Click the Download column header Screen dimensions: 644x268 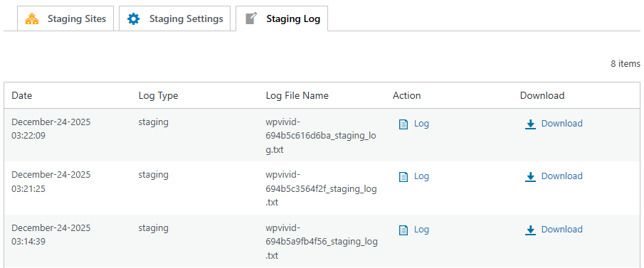tap(542, 96)
